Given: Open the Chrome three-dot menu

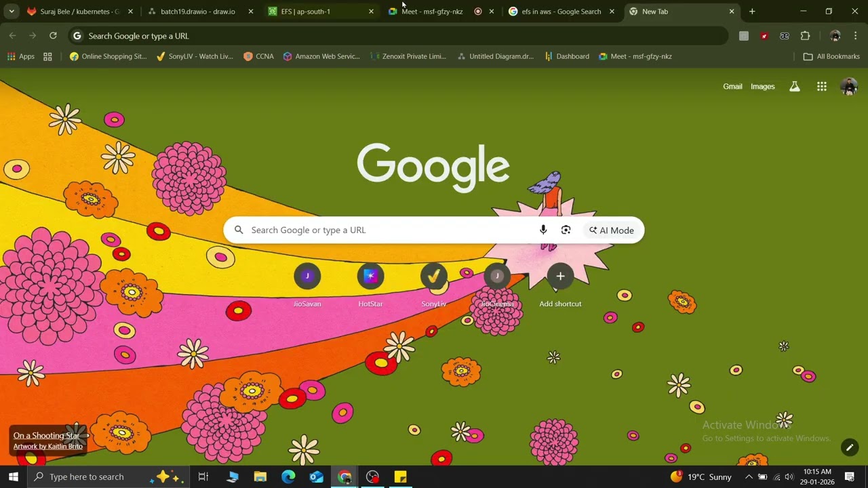Looking at the screenshot, I should click(x=855, y=36).
